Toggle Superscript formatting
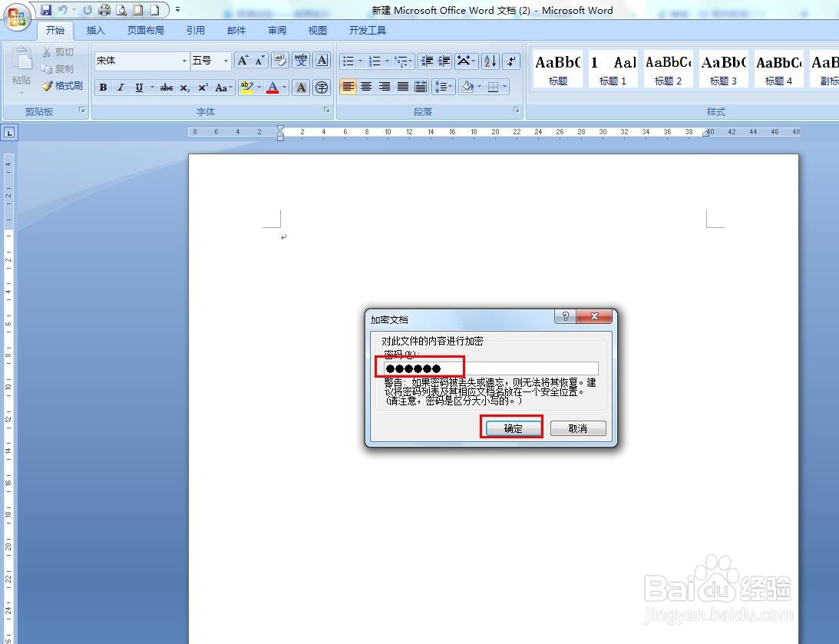839x644 pixels. (203, 88)
